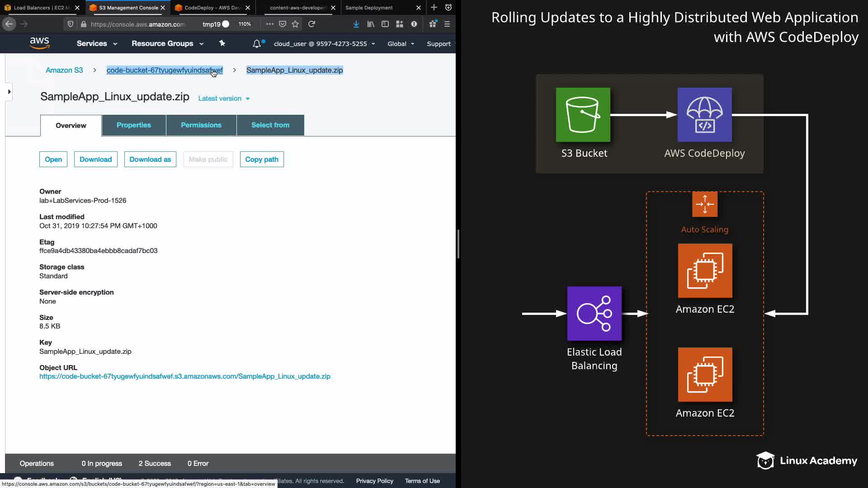Open the Firefox downloads arrow icon
This screenshot has height=488, width=868.
356,24
